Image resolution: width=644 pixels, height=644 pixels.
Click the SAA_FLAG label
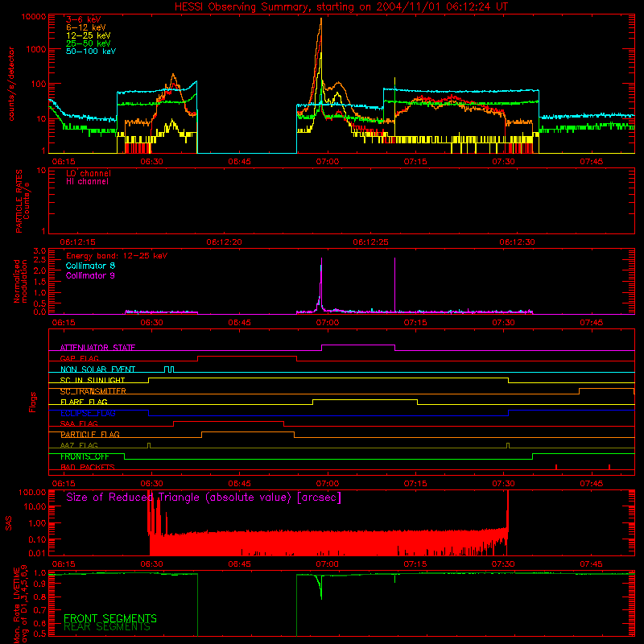(79, 423)
